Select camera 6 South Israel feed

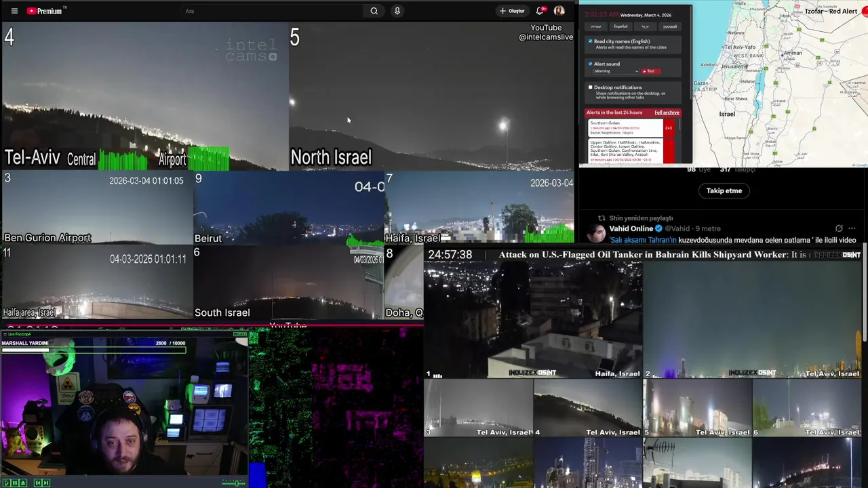pos(289,282)
